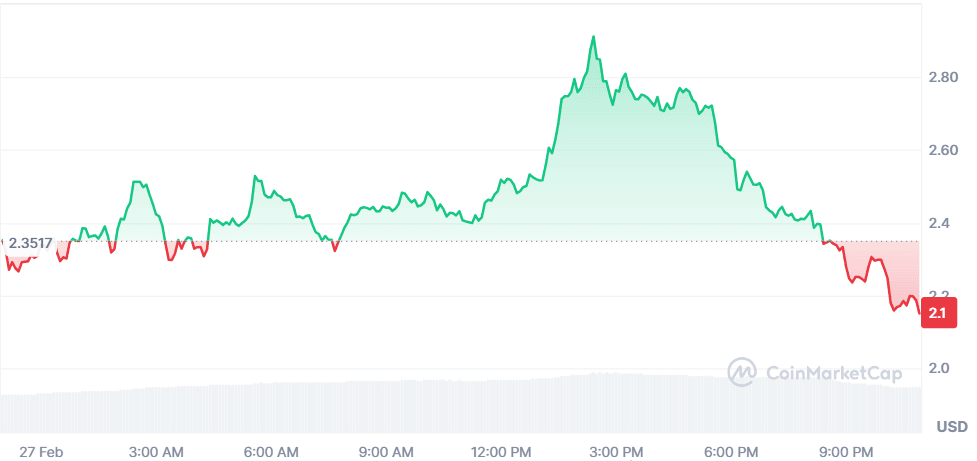977x461 pixels.
Task: Click the CoinMarketCap watermark text
Action: pos(834,373)
